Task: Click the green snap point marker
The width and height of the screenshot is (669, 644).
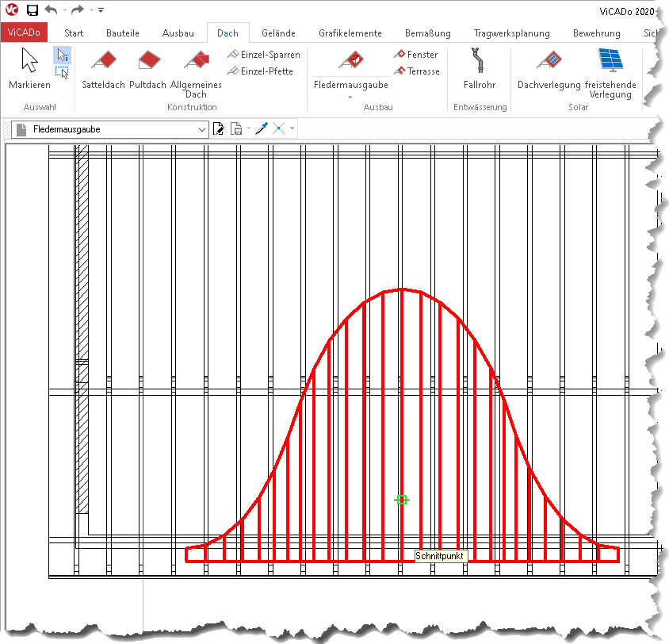Action: [402, 500]
